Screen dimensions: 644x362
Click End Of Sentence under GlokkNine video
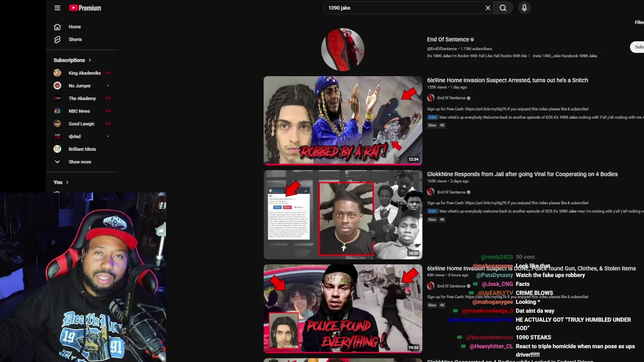[451, 192]
